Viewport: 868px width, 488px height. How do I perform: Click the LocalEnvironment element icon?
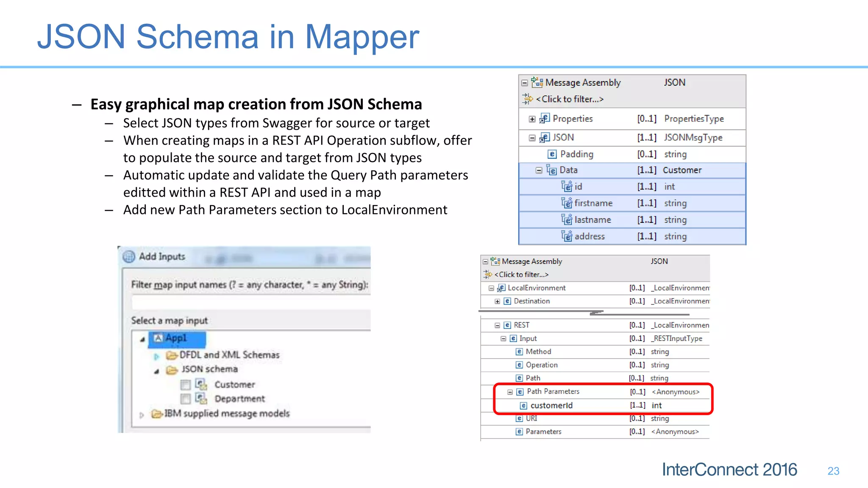[x=501, y=288]
